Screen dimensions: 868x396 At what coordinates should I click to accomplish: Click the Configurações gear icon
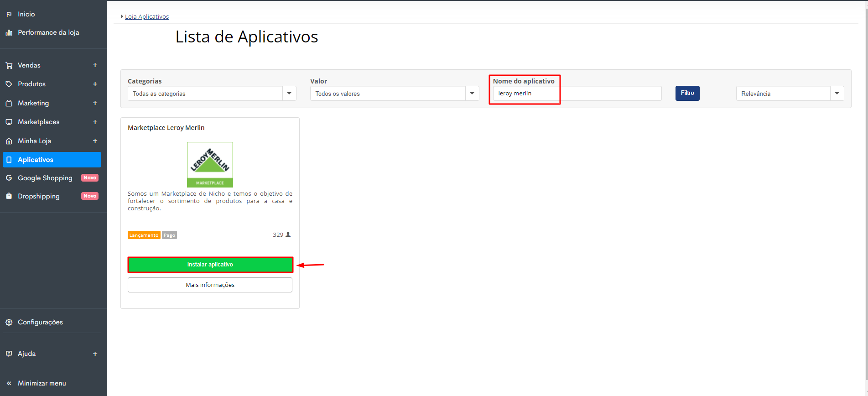point(9,322)
